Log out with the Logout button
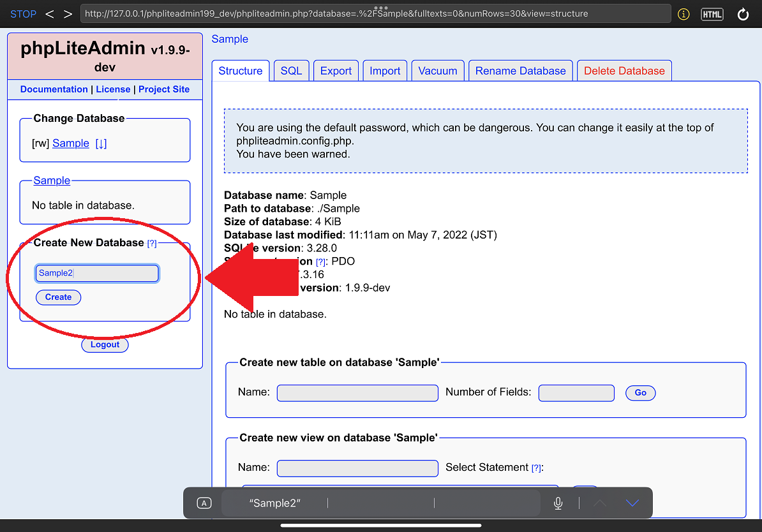This screenshot has width=762, height=532. tap(105, 344)
